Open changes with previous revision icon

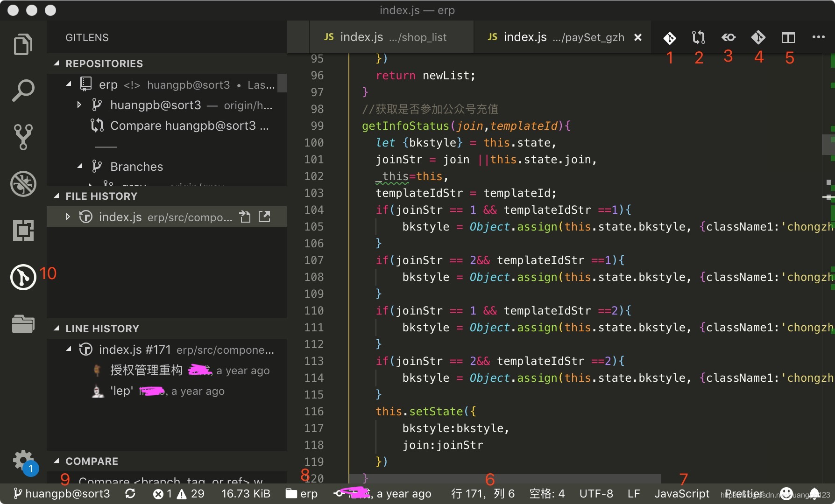[x=669, y=37]
